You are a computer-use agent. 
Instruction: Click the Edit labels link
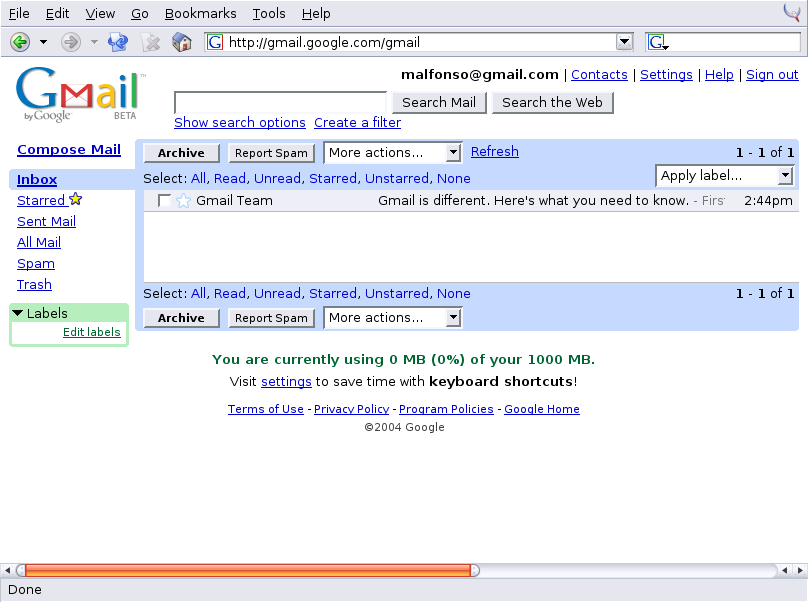click(x=92, y=332)
